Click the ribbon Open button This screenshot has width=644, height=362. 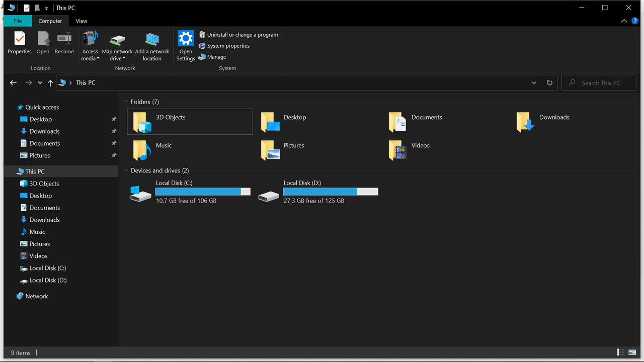[43, 43]
